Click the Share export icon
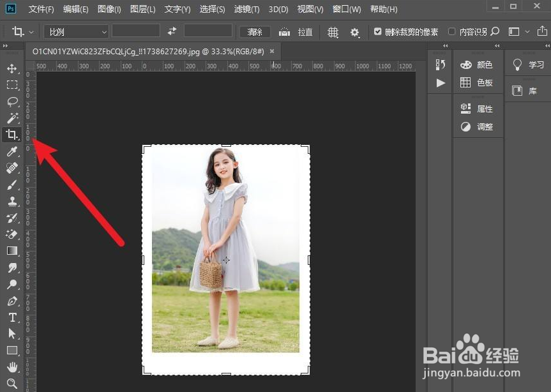Image resolution: width=551 pixels, height=392 pixels. coord(542,31)
